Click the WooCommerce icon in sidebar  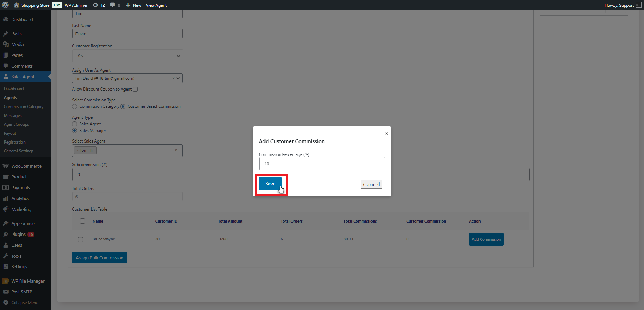tap(6, 166)
